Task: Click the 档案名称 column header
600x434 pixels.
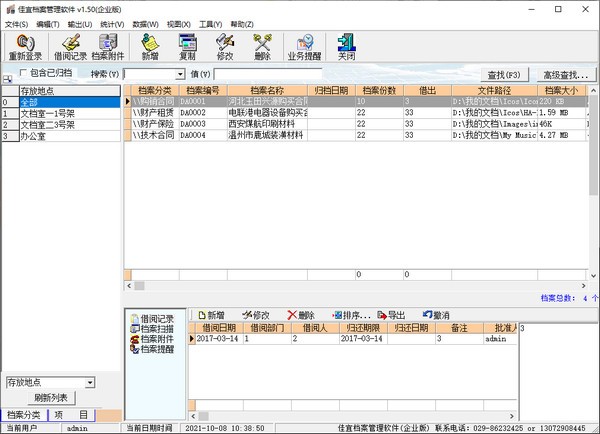Action: click(267, 90)
